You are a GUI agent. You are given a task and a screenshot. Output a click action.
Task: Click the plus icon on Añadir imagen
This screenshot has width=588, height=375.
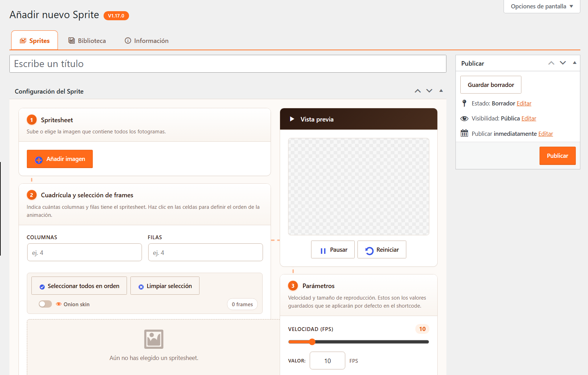point(39,160)
